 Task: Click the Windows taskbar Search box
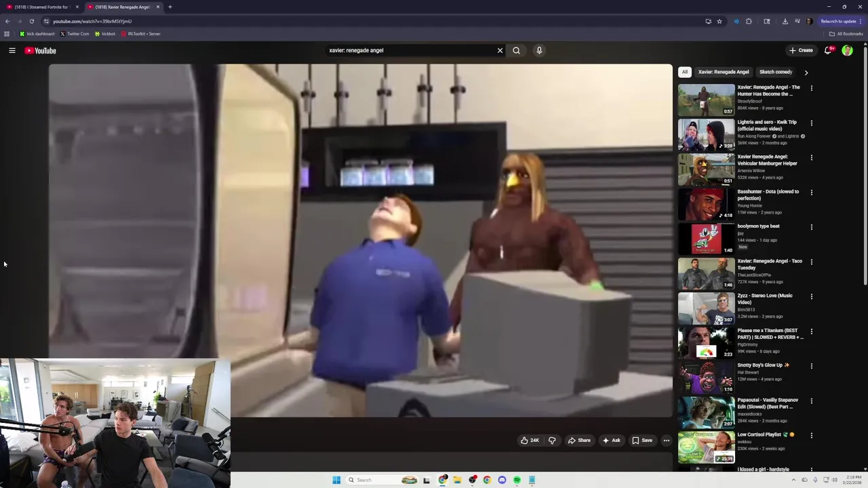(x=383, y=480)
